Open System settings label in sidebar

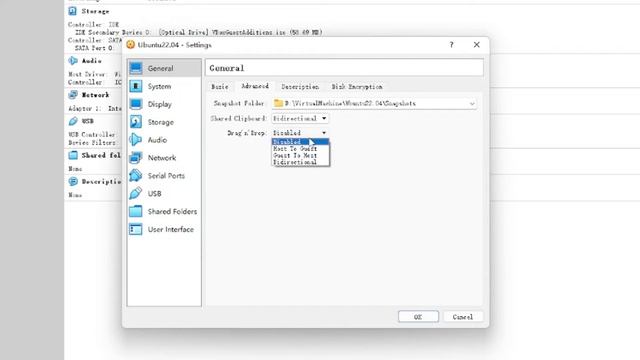159,86
